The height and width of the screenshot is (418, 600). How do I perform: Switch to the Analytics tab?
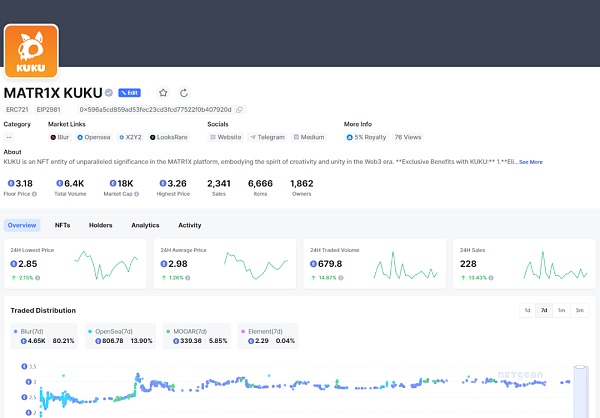tap(145, 225)
